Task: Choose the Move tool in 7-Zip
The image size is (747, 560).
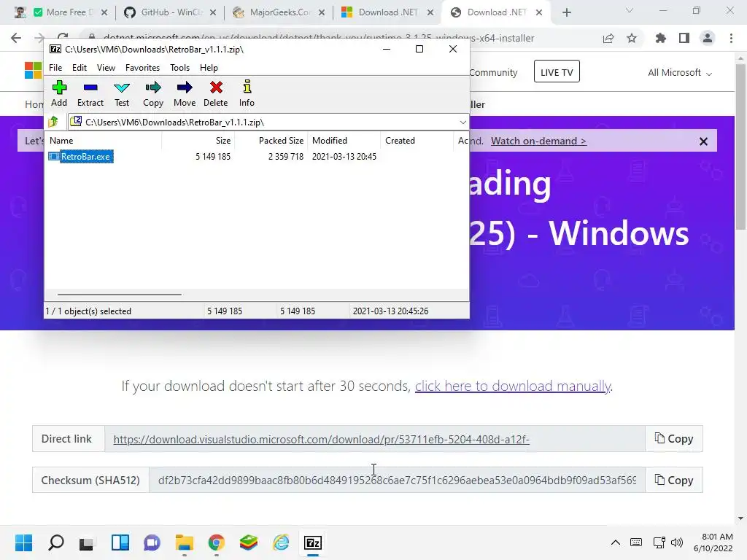Action: coord(185,94)
